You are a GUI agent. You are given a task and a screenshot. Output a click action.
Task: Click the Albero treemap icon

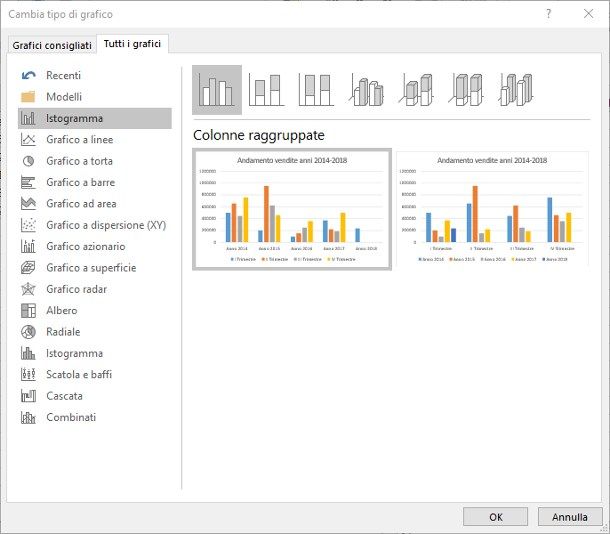coord(28,310)
